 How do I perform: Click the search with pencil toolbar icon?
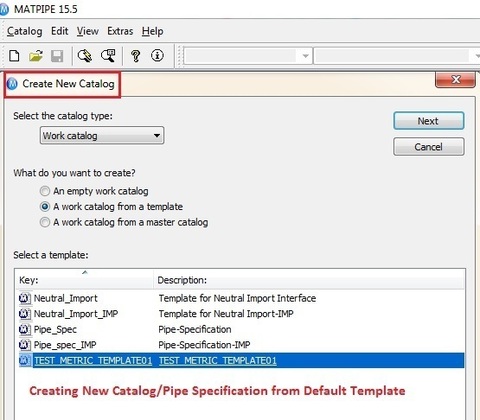pos(85,56)
